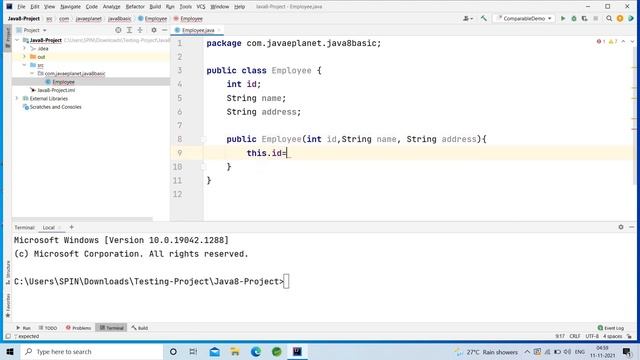Hide the Terminal panel with minus icon
Viewport: 640px width, 360px height.
click(x=631, y=227)
